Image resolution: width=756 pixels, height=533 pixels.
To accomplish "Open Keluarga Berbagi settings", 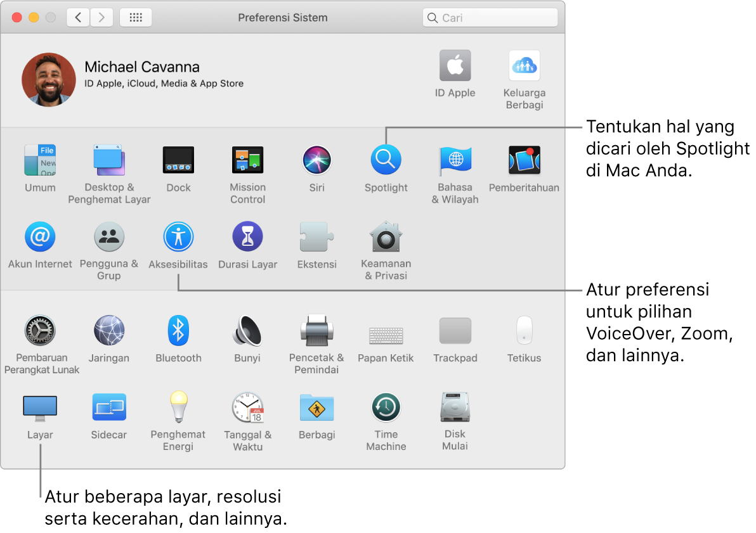I will pyautogui.click(x=524, y=66).
